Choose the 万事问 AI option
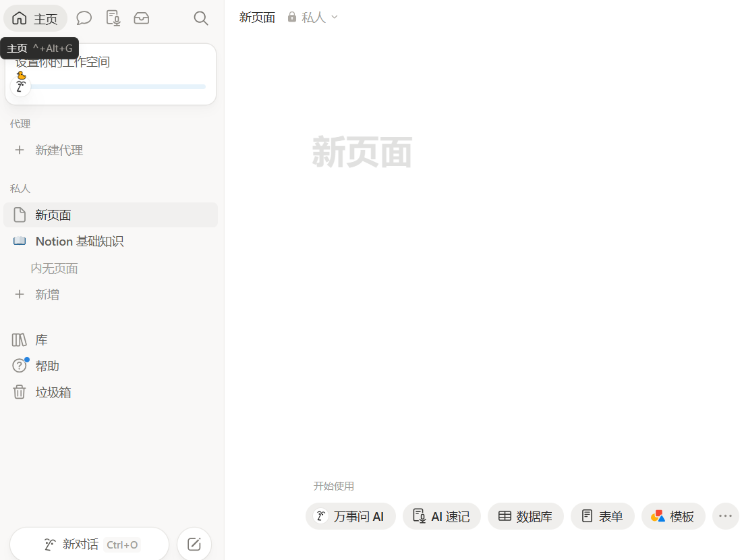This screenshot has height=560, width=742. pyautogui.click(x=351, y=516)
